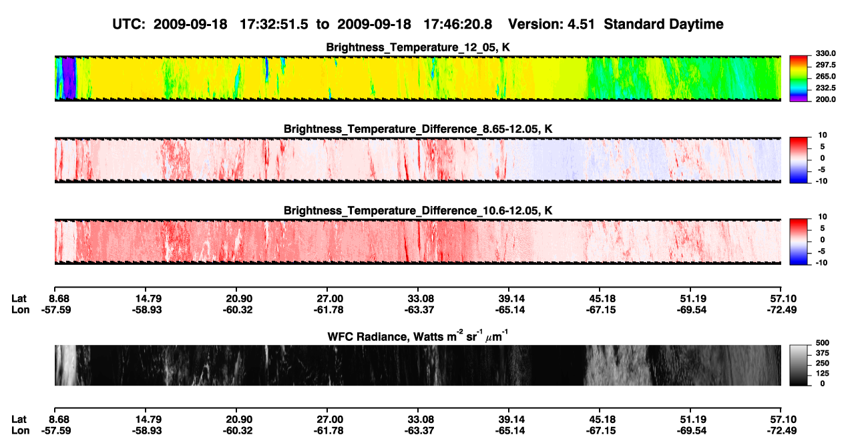Click 'Lat' label on axis beneath WFC panel
The width and height of the screenshot is (868, 445).
tap(19, 419)
